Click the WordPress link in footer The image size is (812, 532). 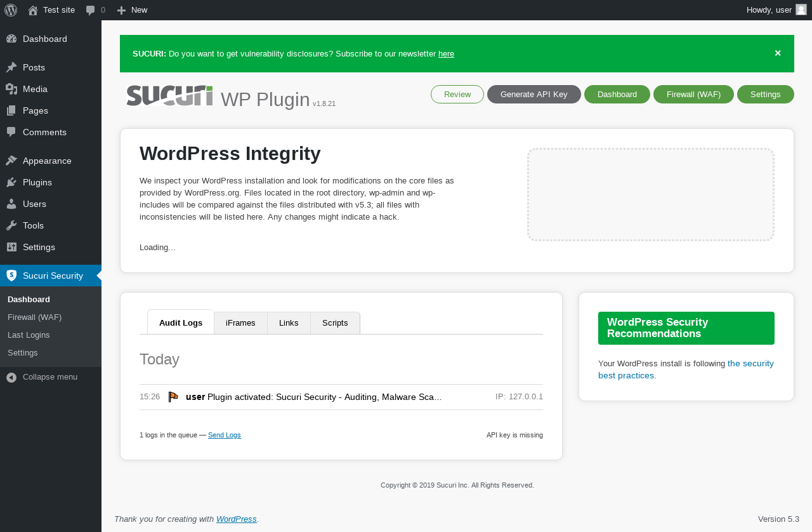coord(237,519)
